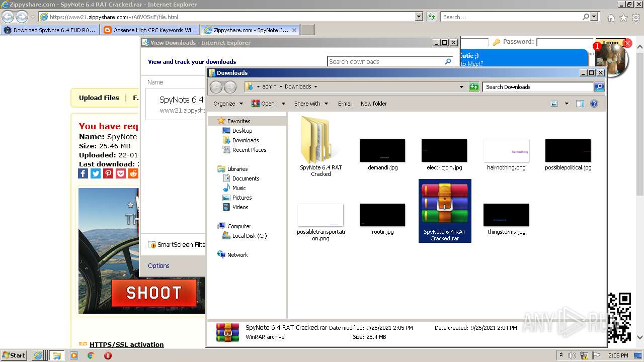The width and height of the screenshot is (644, 362).
Task: Click the Change your view icon
Action: coord(554,104)
